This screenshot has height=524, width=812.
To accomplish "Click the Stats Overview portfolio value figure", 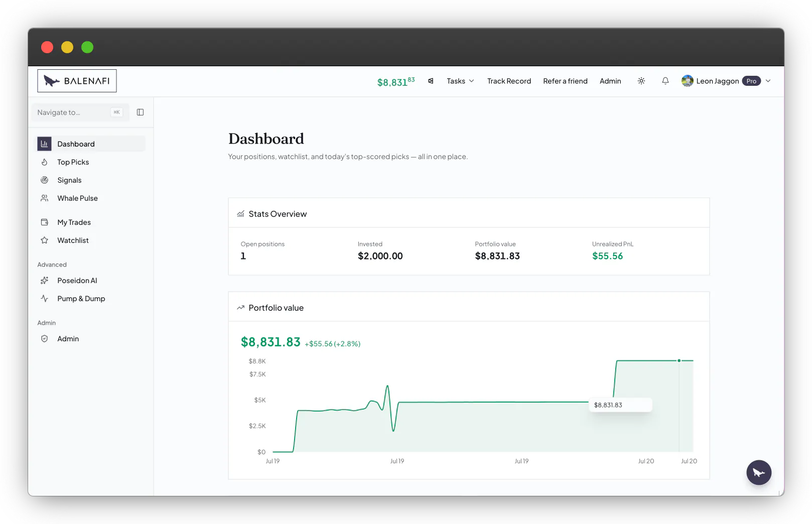I will 497,256.
